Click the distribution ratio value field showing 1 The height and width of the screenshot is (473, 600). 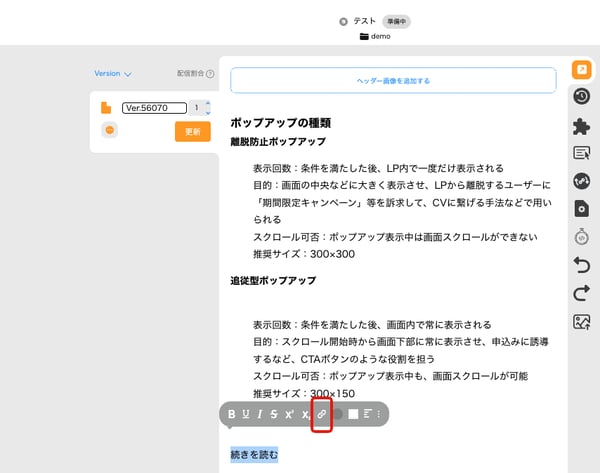197,108
